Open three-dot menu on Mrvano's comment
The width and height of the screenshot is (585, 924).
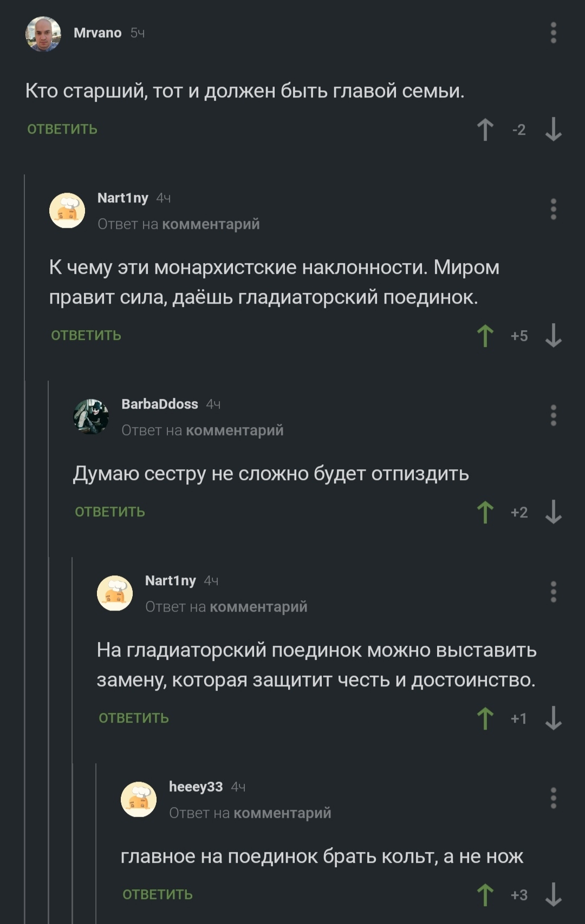coord(553,33)
